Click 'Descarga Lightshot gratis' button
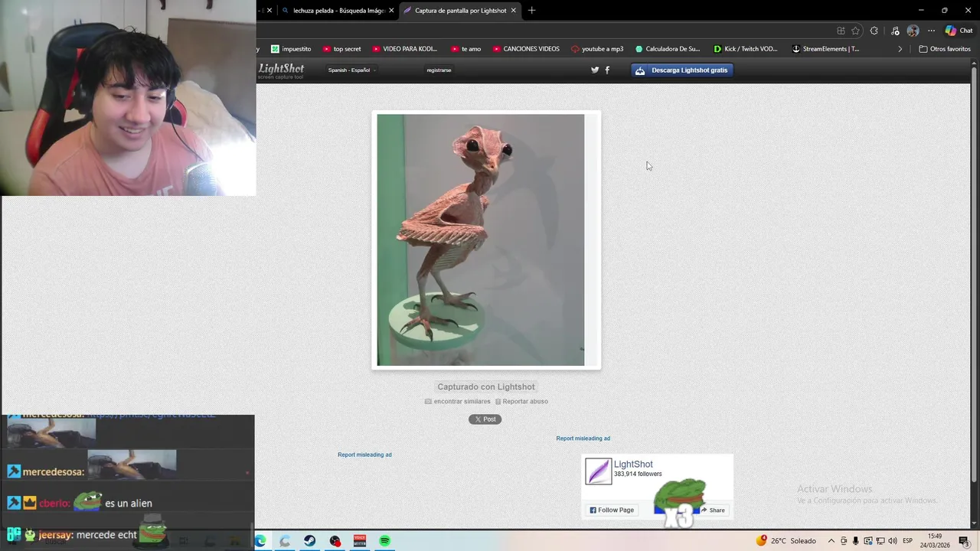Viewport: 980px width, 551px height. click(x=682, y=70)
